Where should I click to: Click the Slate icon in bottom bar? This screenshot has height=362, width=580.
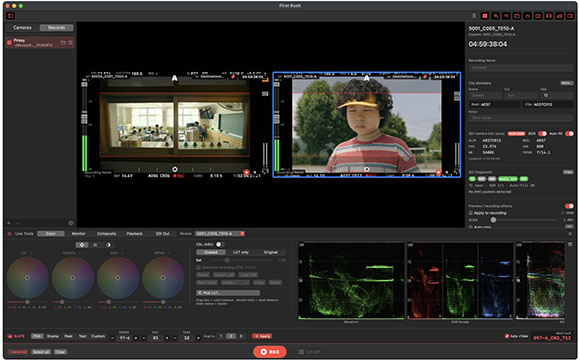(x=10, y=336)
